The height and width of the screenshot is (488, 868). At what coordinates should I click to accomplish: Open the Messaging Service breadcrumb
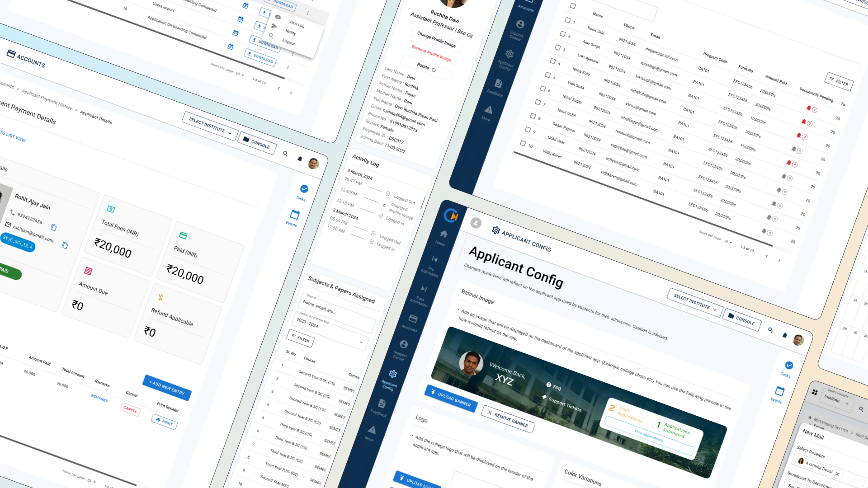click(831, 425)
